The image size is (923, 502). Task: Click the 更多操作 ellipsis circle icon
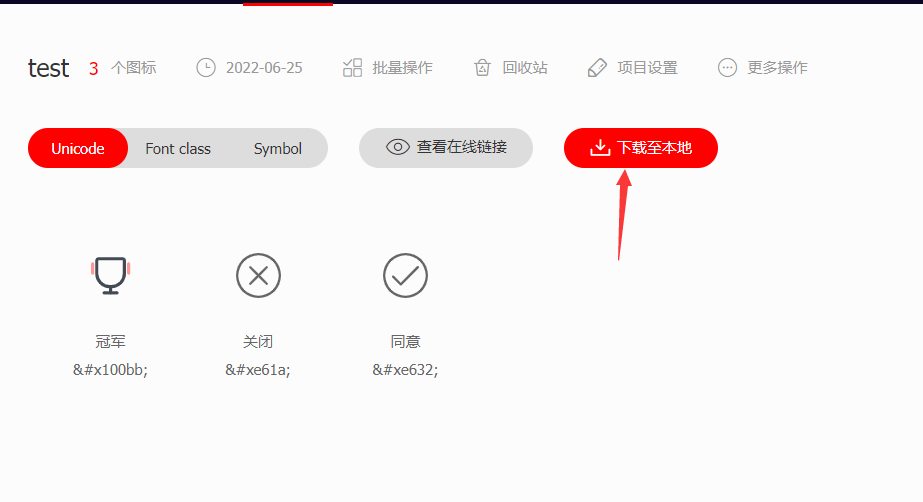click(x=727, y=68)
